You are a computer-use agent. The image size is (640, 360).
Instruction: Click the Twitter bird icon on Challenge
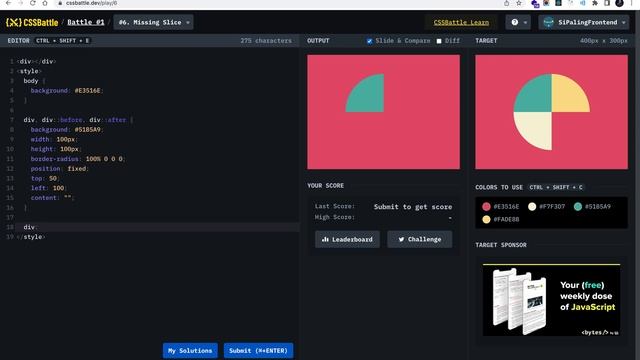click(x=401, y=240)
